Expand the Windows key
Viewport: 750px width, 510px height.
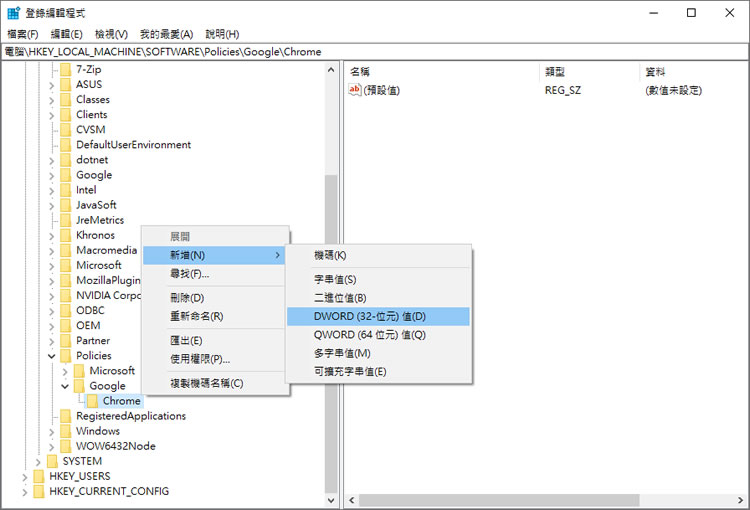pos(52,432)
